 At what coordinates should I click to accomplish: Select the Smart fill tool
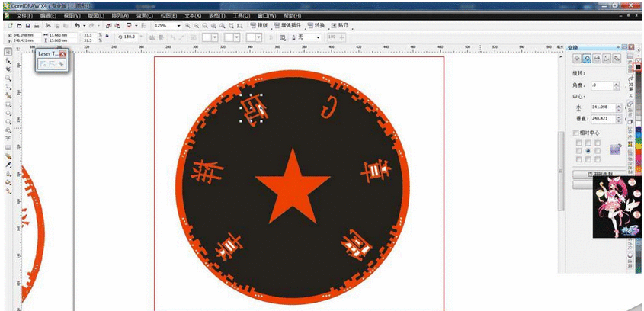coord(8,95)
